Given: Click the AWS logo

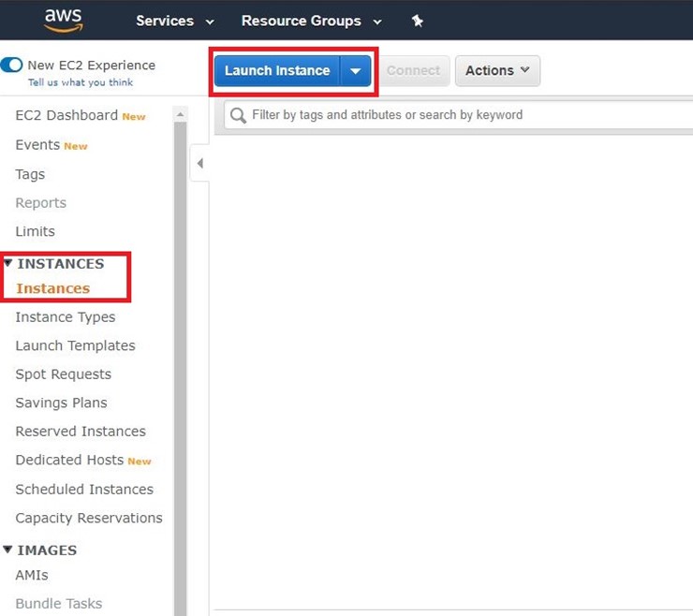Looking at the screenshot, I should 64,20.
